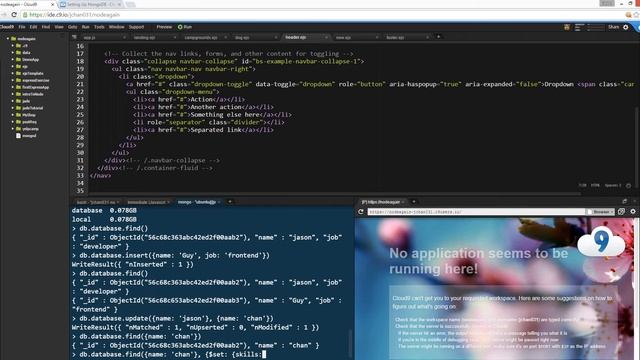Select the mongod file in tree
This screenshot has width=640, height=360.
29,136
